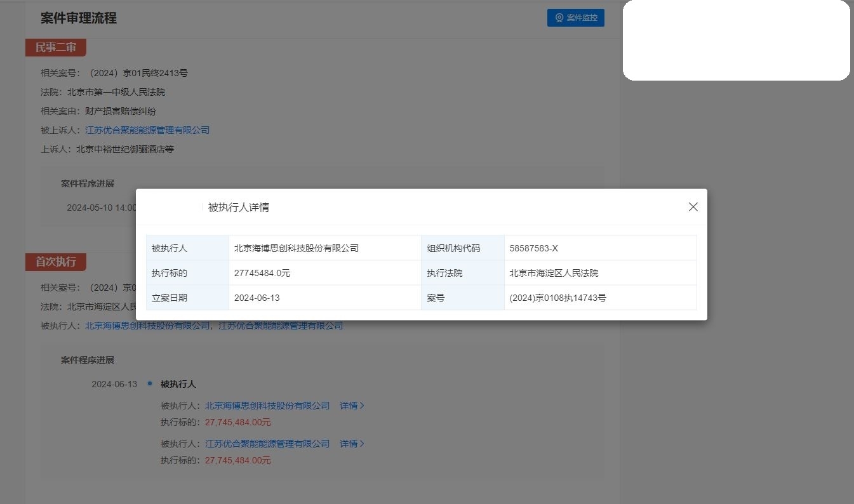Click the 执行标的 label cell in the dialog
The width and height of the screenshot is (854, 504).
click(187, 273)
